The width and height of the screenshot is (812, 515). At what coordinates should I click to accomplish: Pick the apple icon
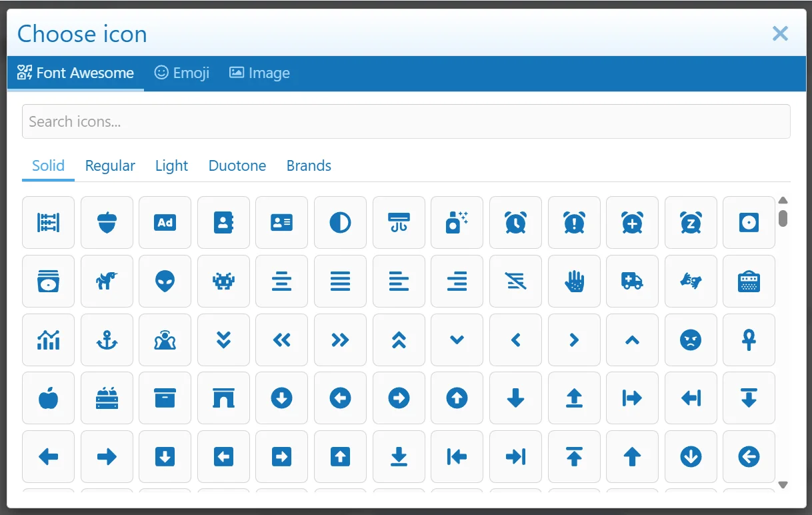click(48, 398)
